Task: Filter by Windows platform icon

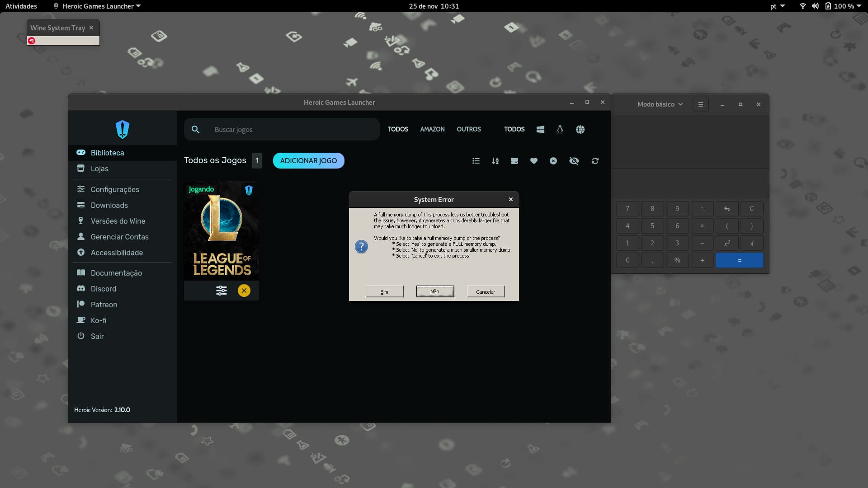Action: [540, 130]
